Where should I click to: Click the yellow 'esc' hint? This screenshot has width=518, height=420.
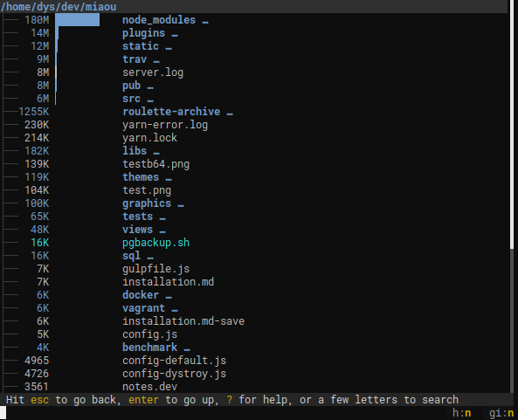[x=39, y=400]
